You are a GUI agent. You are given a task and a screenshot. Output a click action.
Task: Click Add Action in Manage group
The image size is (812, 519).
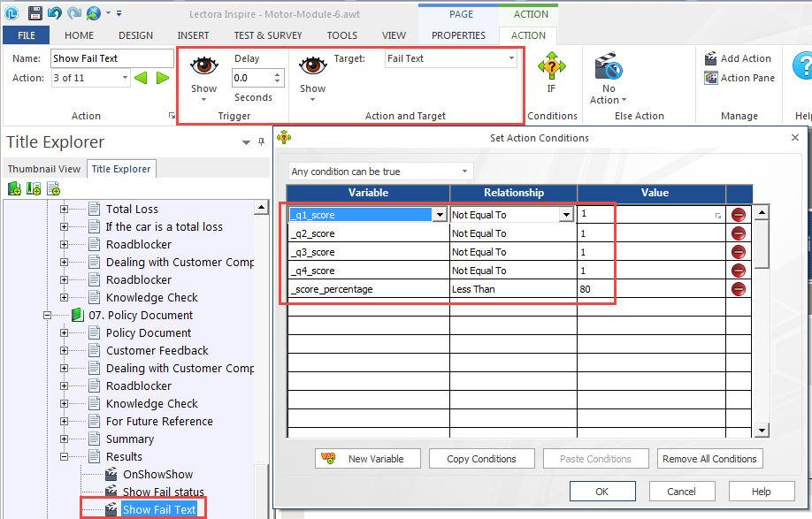click(x=738, y=58)
